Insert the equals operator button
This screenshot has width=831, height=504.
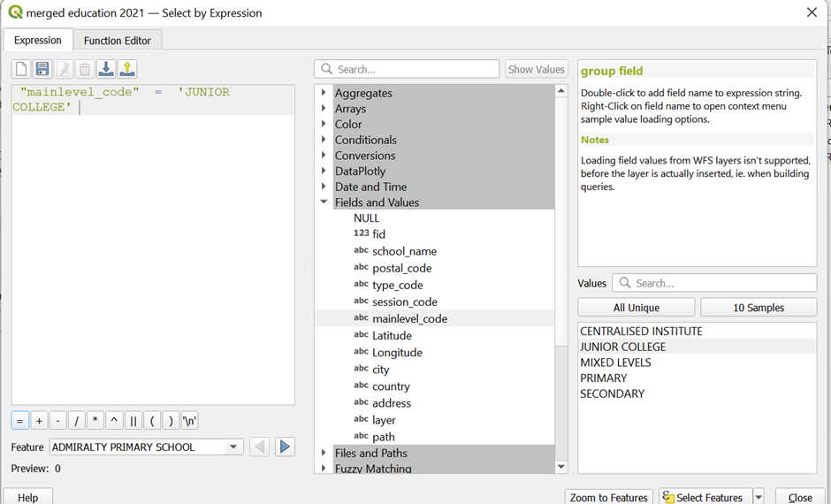pyautogui.click(x=19, y=421)
